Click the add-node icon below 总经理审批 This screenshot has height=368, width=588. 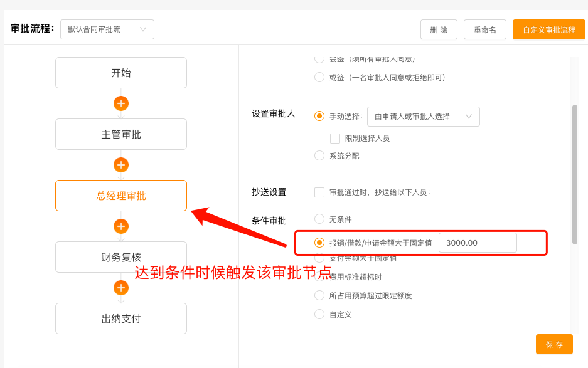(120, 226)
